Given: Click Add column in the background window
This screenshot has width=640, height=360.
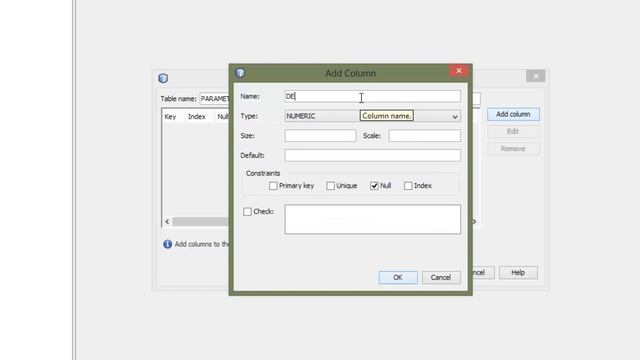Looking at the screenshot, I should [513, 114].
